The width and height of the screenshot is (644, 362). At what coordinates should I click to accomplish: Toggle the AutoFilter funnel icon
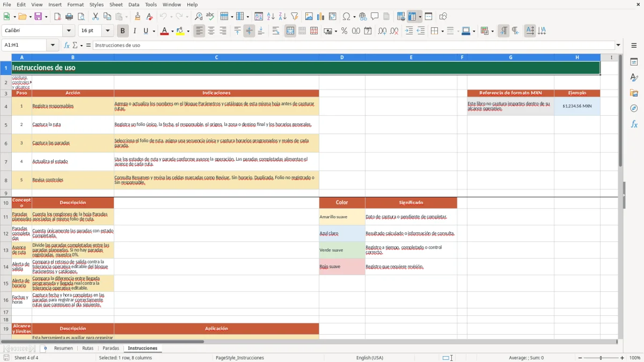click(295, 17)
